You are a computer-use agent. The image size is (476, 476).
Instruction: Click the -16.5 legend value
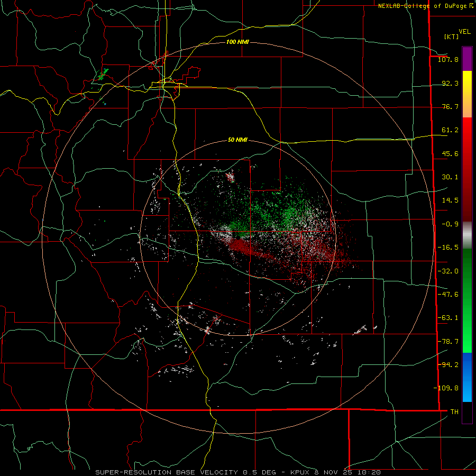448,248
